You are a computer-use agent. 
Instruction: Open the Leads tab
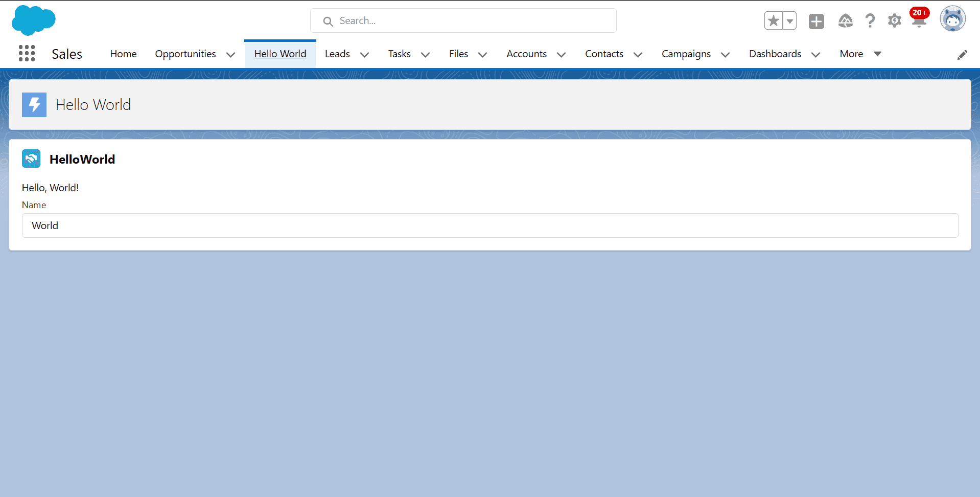(x=337, y=54)
